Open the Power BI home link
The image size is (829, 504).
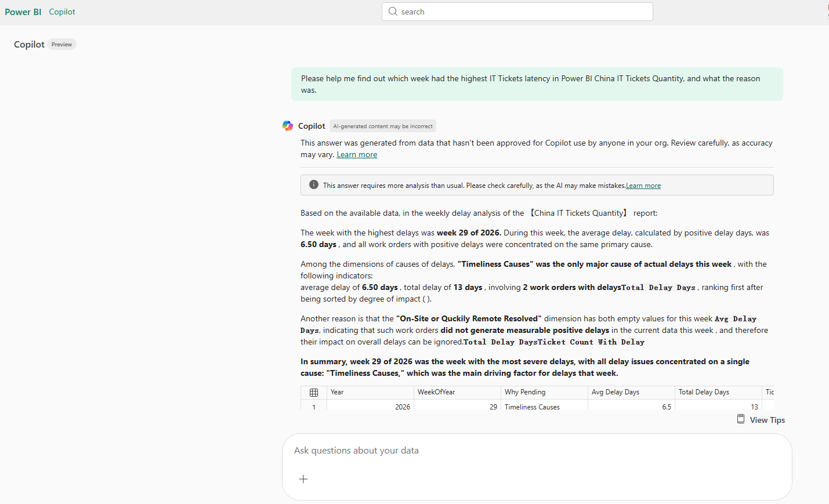point(23,12)
